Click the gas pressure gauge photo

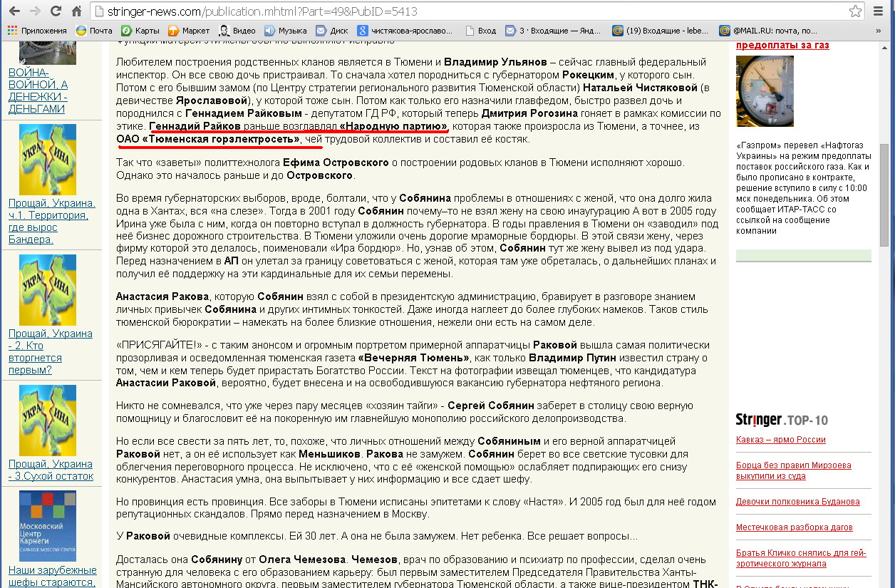coord(765,91)
